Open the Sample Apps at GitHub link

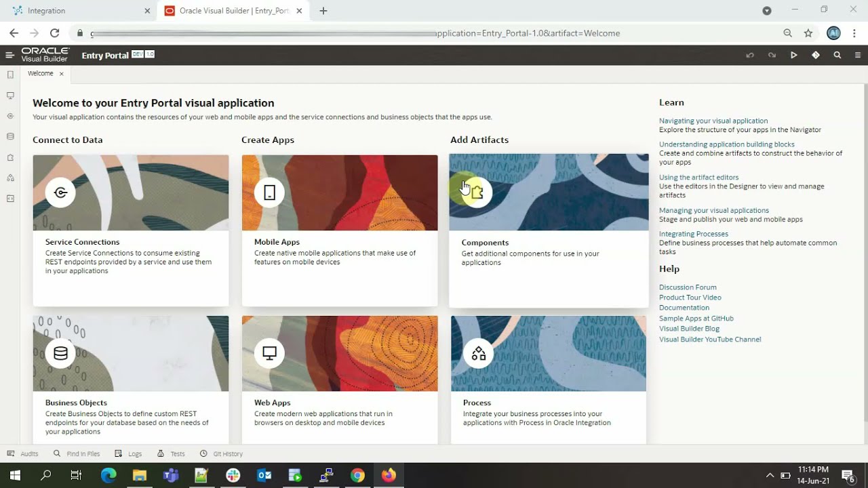(696, 319)
